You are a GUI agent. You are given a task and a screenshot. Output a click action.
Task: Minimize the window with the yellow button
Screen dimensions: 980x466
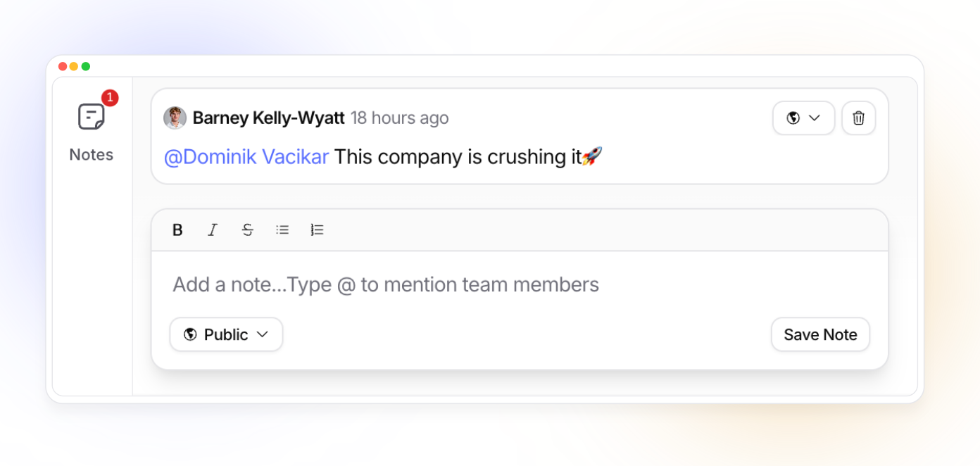74,66
